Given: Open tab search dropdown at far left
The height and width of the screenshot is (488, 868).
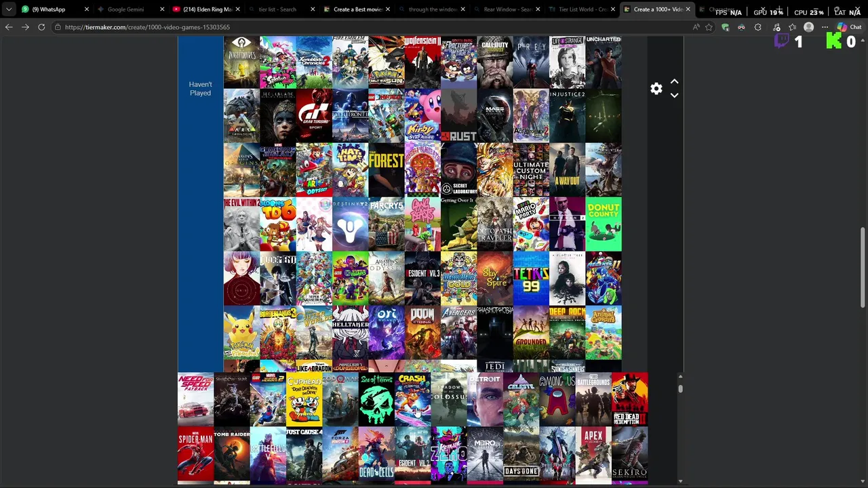Looking at the screenshot, I should [x=8, y=9].
